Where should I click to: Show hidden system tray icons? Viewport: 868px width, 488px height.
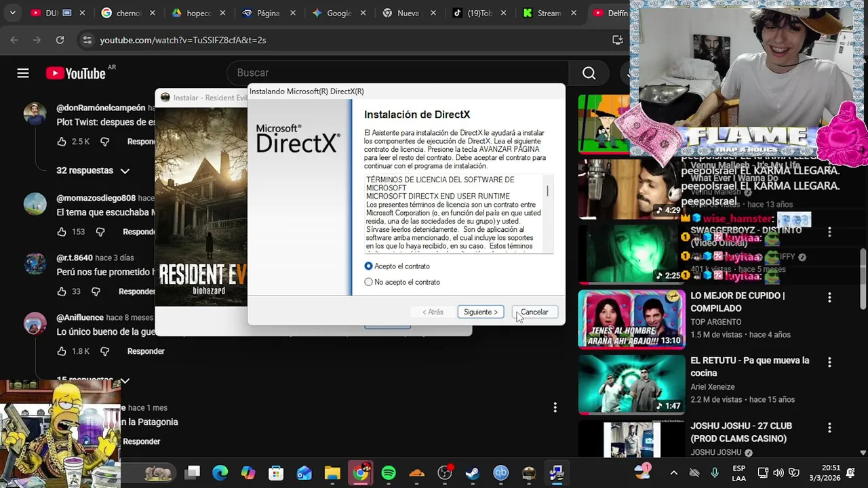673,472
